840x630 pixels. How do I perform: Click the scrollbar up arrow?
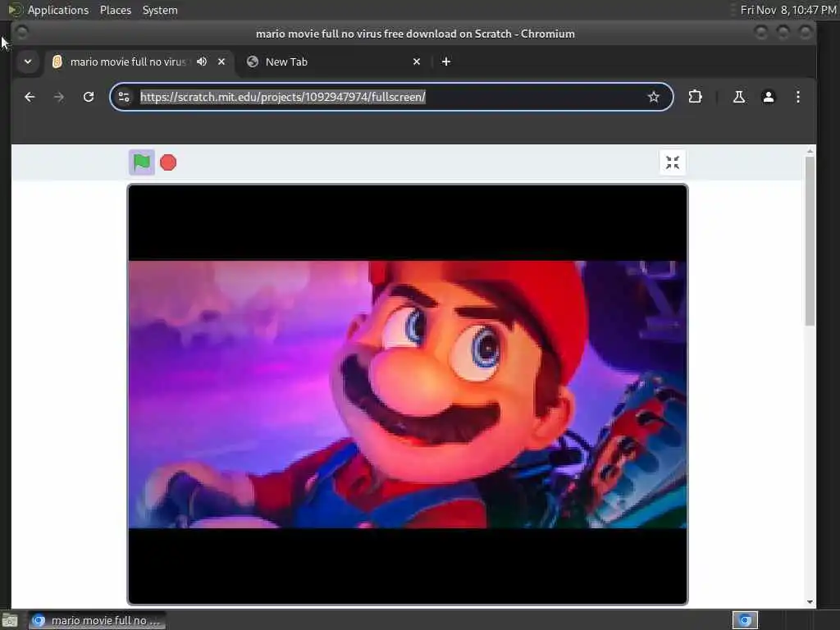click(810, 152)
